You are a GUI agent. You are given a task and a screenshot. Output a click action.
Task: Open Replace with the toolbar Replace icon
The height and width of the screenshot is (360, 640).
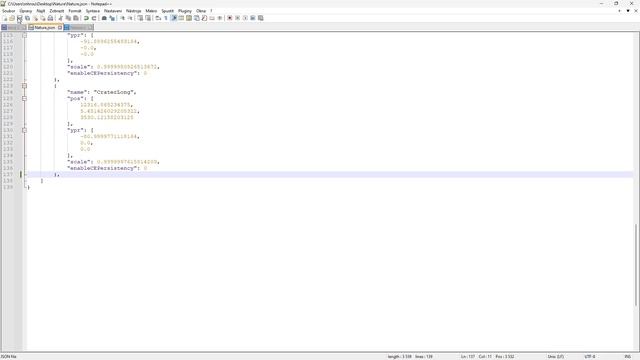coord(112,18)
